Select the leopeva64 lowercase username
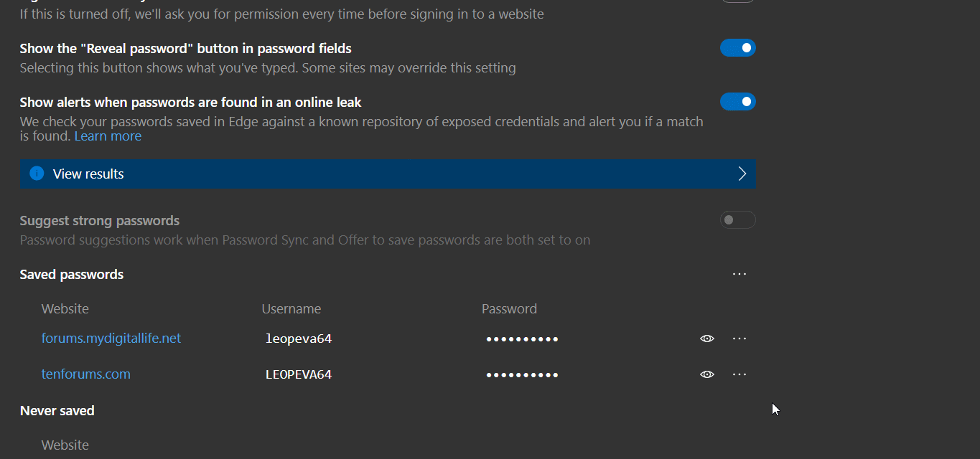The width and height of the screenshot is (980, 459). click(x=299, y=339)
